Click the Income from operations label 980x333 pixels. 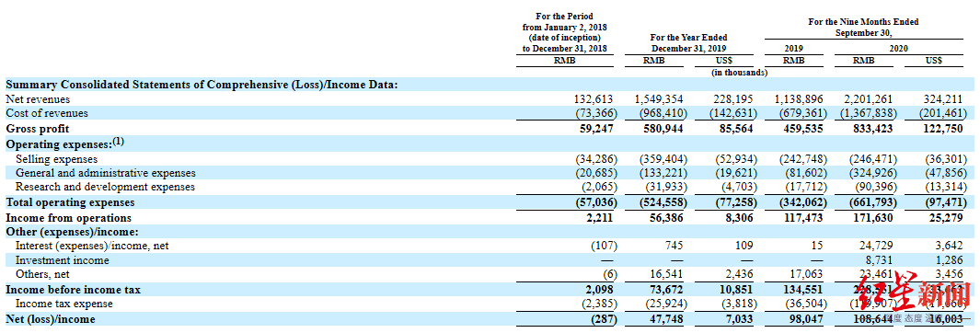click(x=68, y=218)
